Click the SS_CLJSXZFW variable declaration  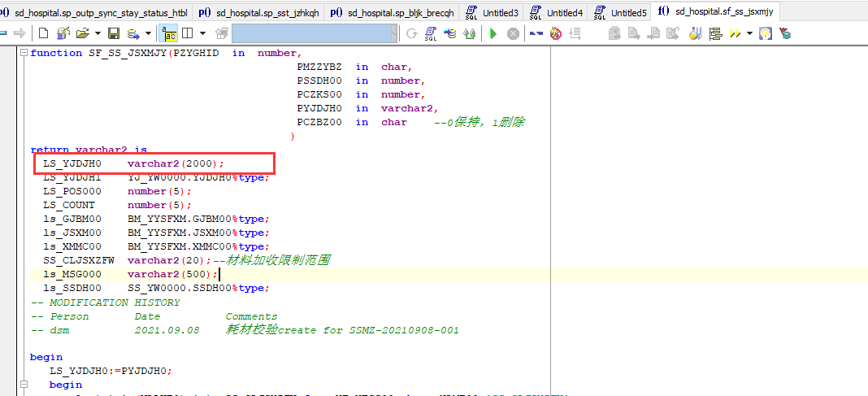[128, 261]
